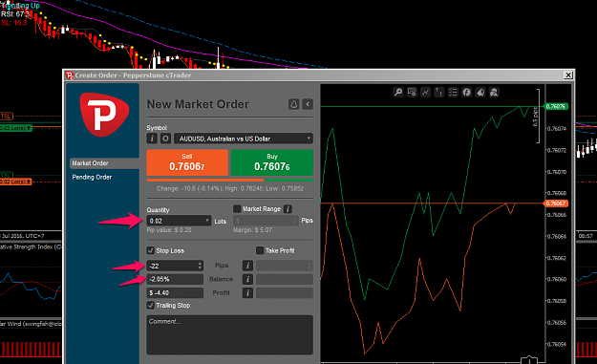Click the line chart type icon

point(426,92)
